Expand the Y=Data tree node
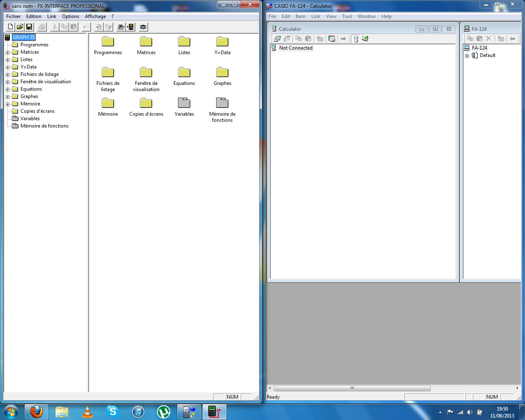This screenshot has width=525, height=420. [7, 67]
